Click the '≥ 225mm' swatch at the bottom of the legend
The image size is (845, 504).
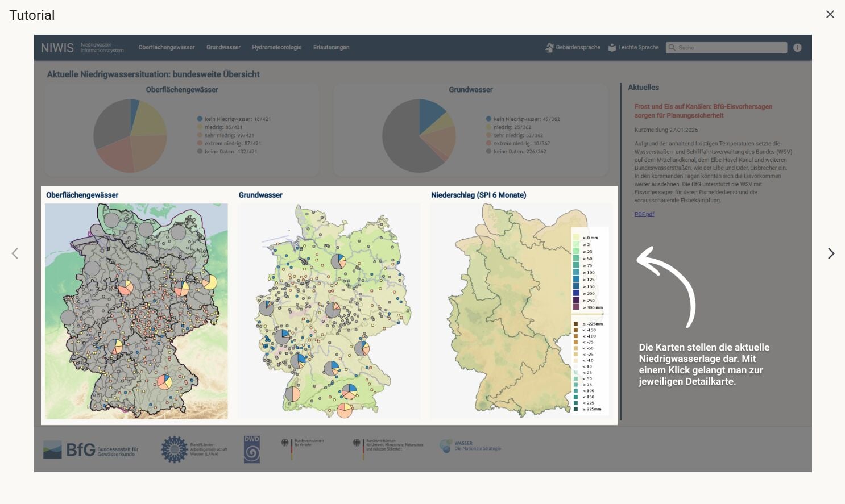[x=575, y=409]
